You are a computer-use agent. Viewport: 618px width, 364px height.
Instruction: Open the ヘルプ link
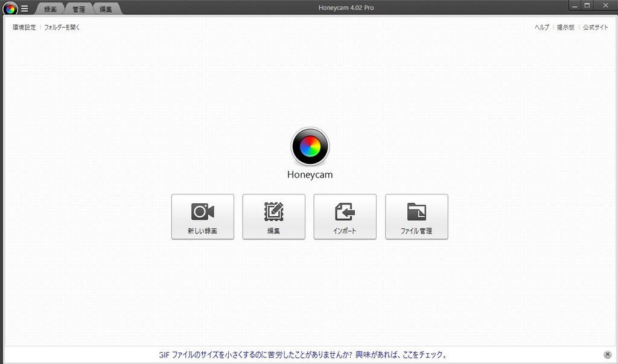pos(541,27)
